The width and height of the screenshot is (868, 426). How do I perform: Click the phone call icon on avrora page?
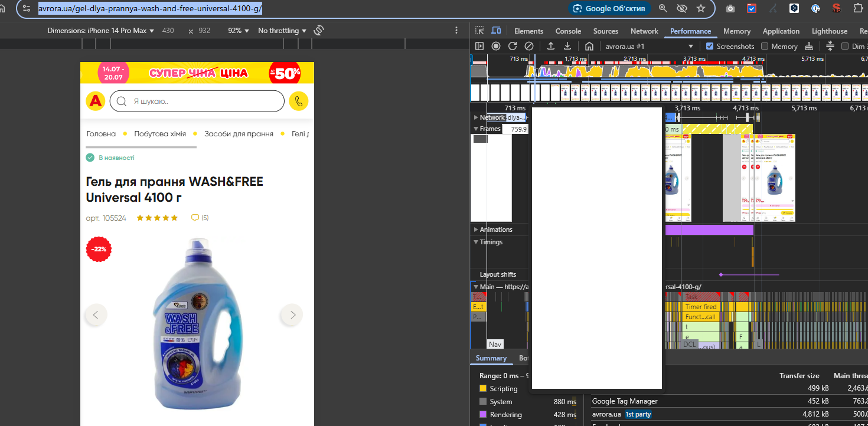coord(299,101)
